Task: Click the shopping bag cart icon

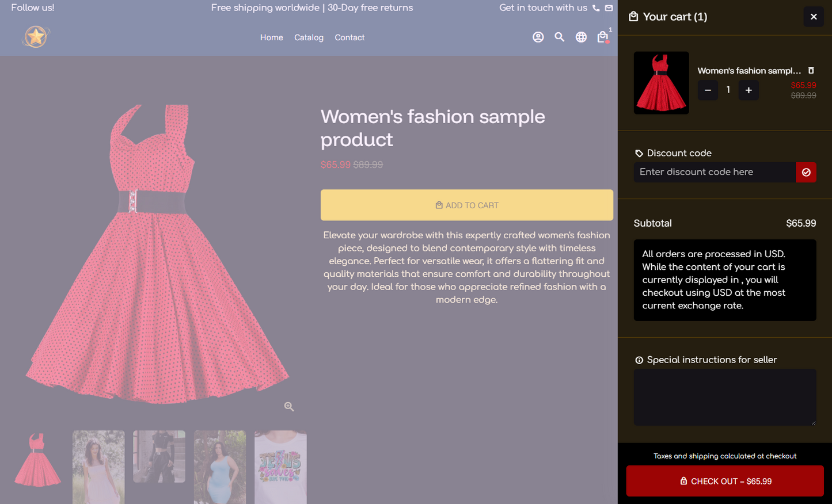Action: point(602,37)
